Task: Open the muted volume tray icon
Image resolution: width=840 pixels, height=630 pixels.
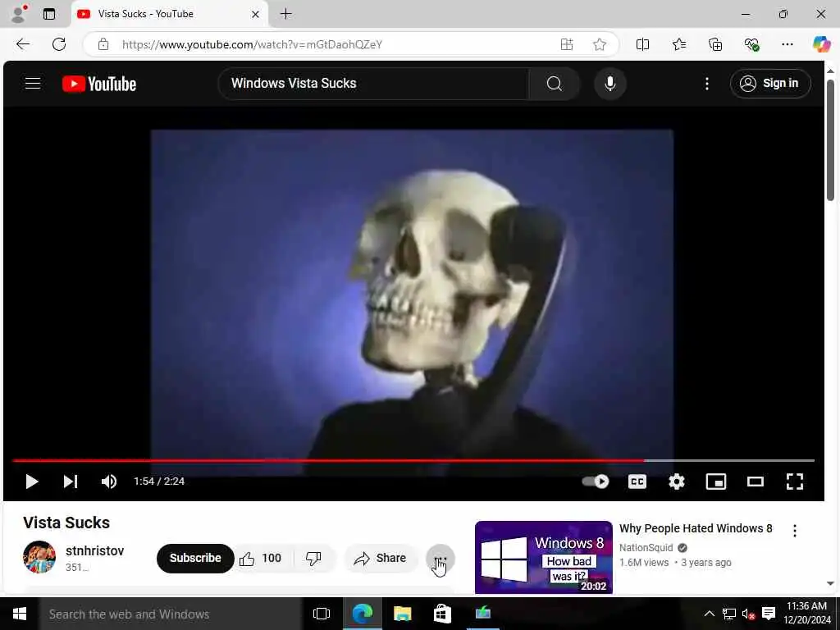Action: pos(748,614)
